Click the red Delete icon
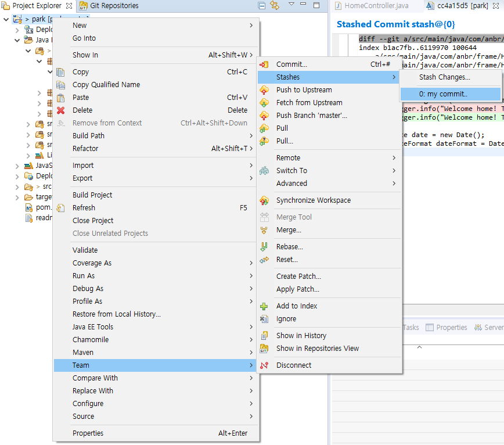The image size is (504, 445). pyautogui.click(x=60, y=110)
